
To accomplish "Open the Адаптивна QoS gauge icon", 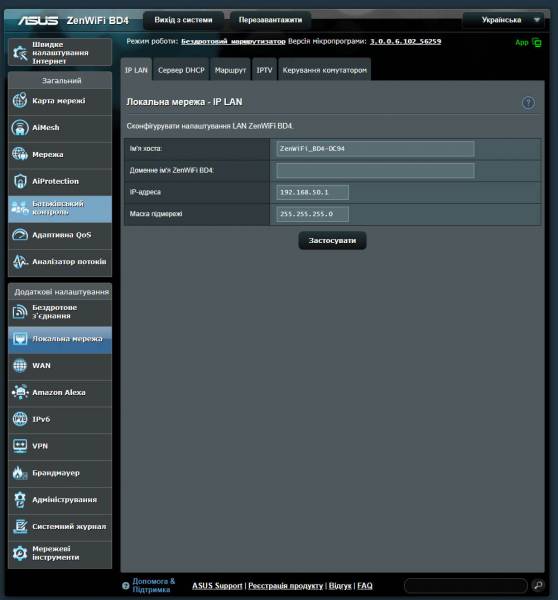I will pyautogui.click(x=20, y=235).
